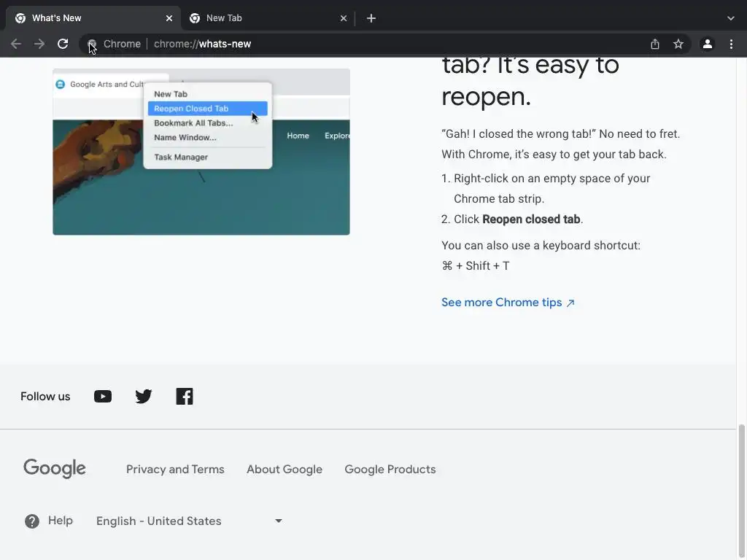Click the reopen closed tab illustration
This screenshot has width=747, height=560.
(x=201, y=152)
